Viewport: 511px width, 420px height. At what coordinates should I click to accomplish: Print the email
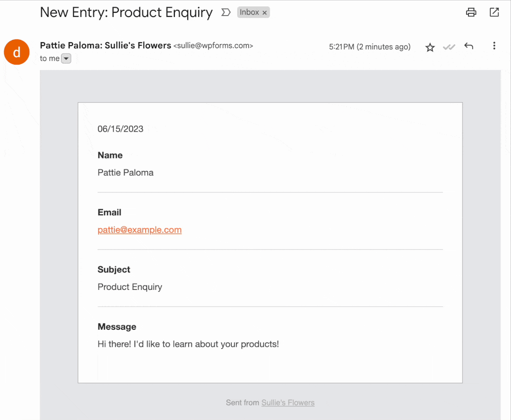pos(471,12)
